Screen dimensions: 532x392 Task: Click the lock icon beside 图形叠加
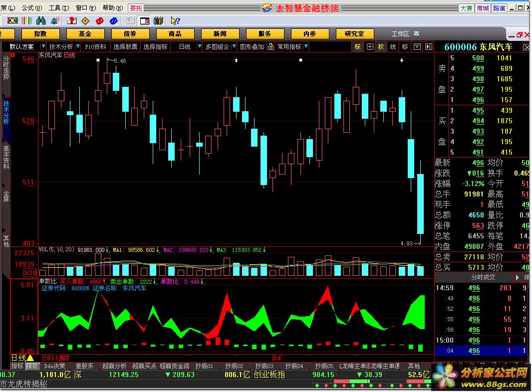[x=270, y=47]
